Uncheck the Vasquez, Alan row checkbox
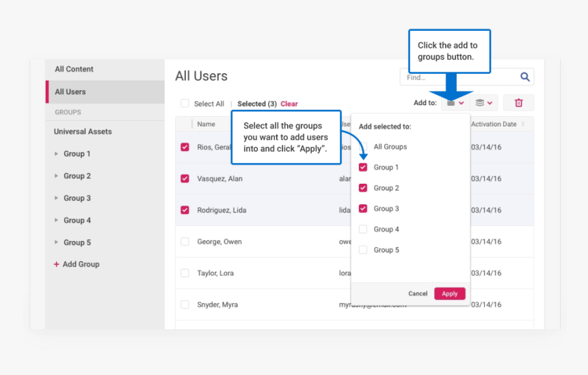This screenshot has height=375, width=588. [x=185, y=178]
